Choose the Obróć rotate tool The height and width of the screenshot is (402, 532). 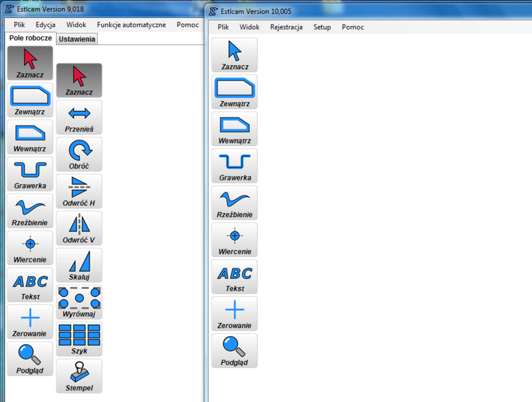point(79,154)
